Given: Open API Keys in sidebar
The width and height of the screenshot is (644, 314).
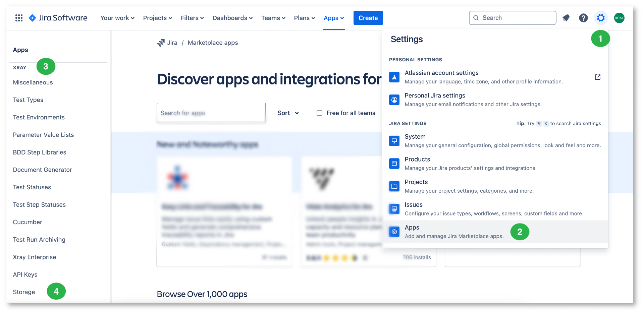Looking at the screenshot, I should tap(25, 274).
